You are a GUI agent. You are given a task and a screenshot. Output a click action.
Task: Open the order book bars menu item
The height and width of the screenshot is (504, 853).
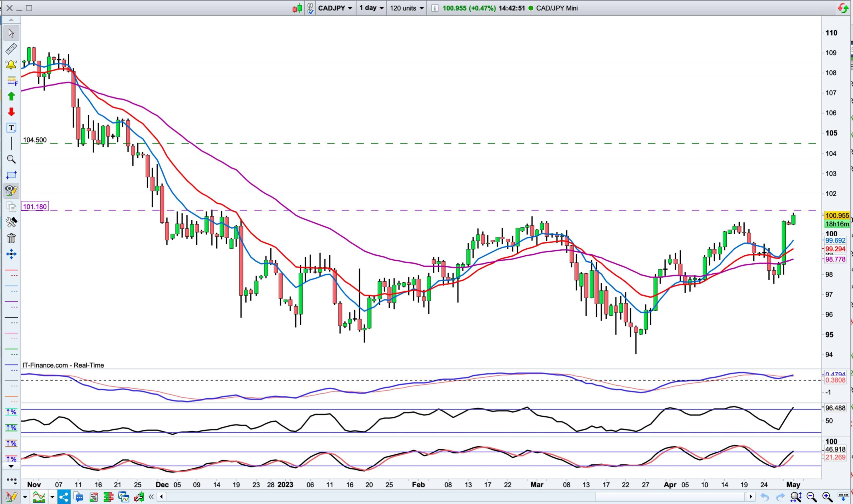pos(108,498)
